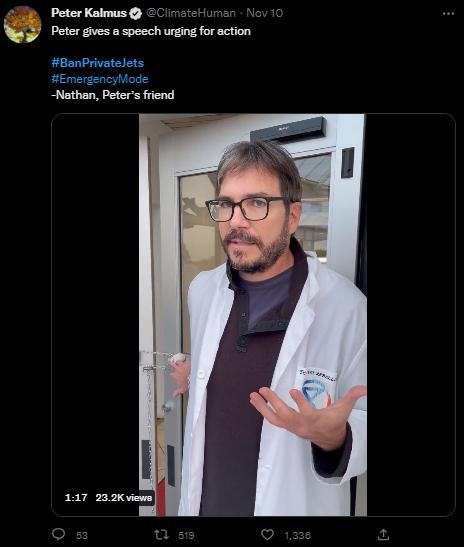Click the reply speech bubble icon
464x547 pixels.
tap(58, 534)
